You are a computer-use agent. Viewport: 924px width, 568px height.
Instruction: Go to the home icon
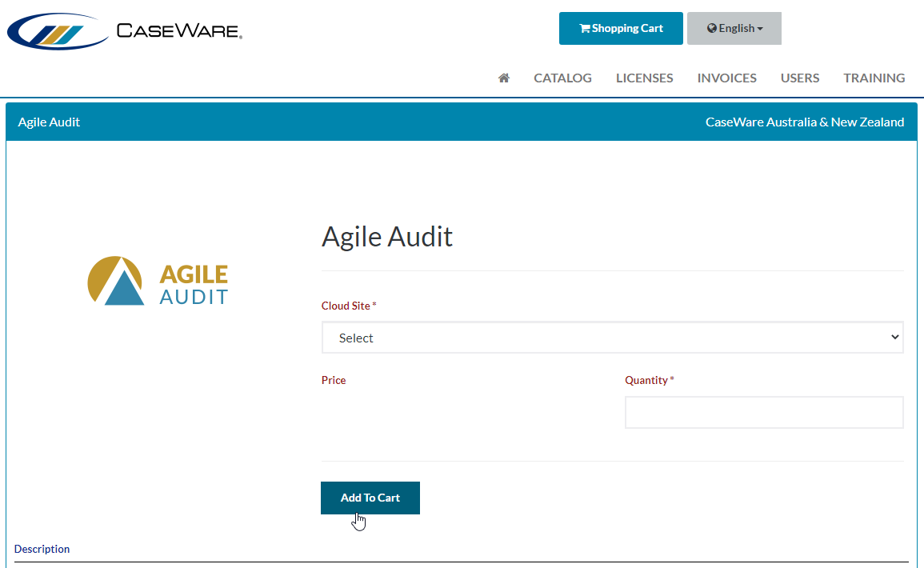[504, 78]
